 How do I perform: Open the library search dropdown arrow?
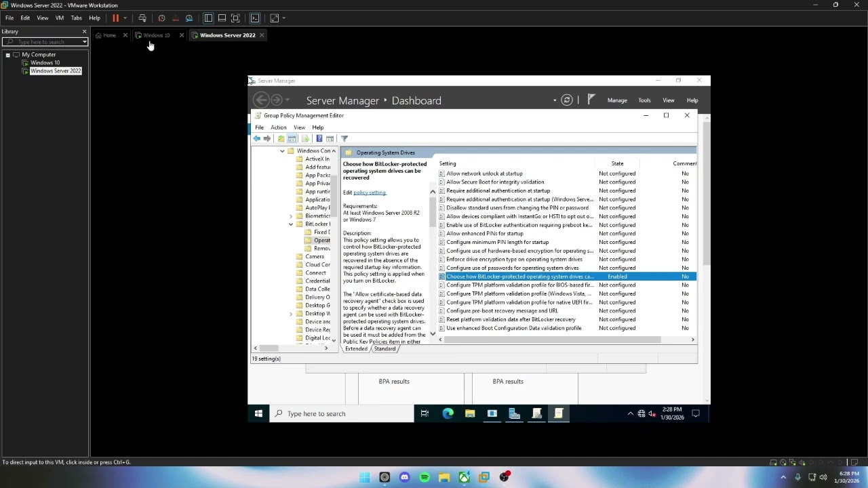tap(85, 42)
